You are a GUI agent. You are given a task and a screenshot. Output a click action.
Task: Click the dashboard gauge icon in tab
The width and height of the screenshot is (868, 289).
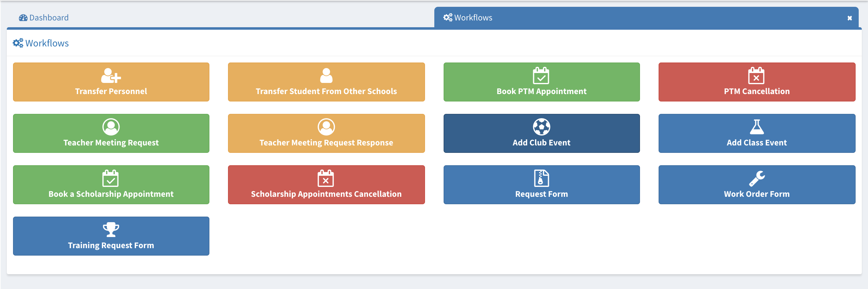pyautogui.click(x=23, y=18)
